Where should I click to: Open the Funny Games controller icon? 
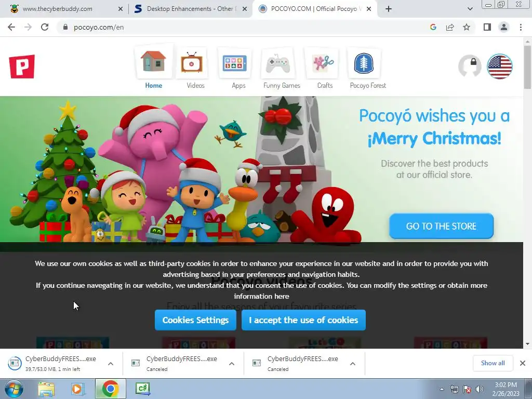tap(277, 63)
